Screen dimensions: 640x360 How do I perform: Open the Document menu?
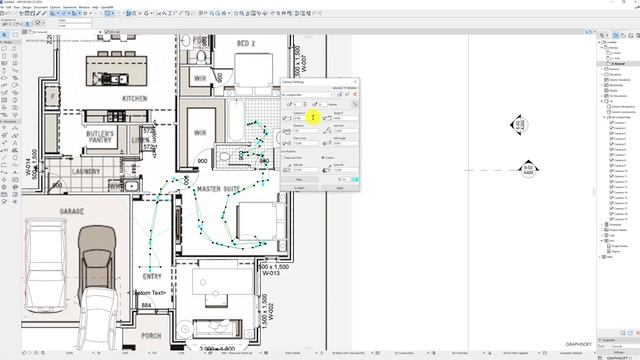coord(40,7)
